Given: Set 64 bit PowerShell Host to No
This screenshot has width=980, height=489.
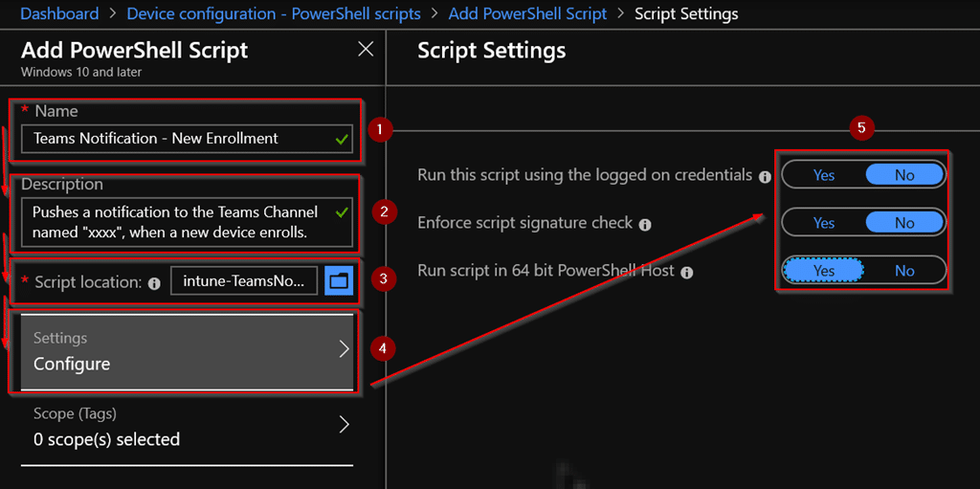Looking at the screenshot, I should 904,270.
